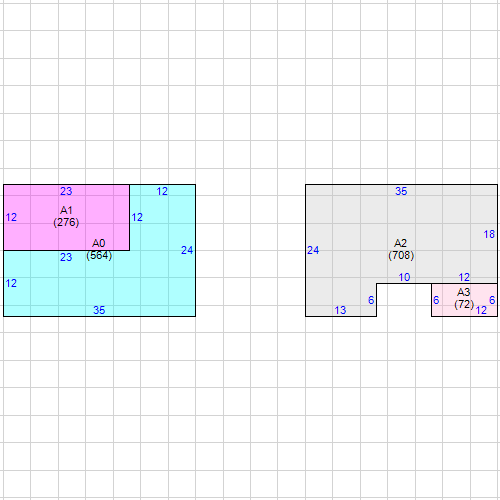The image size is (500, 500).
Task: Click the "12" dimension directly above pink A3
Action: point(464,277)
